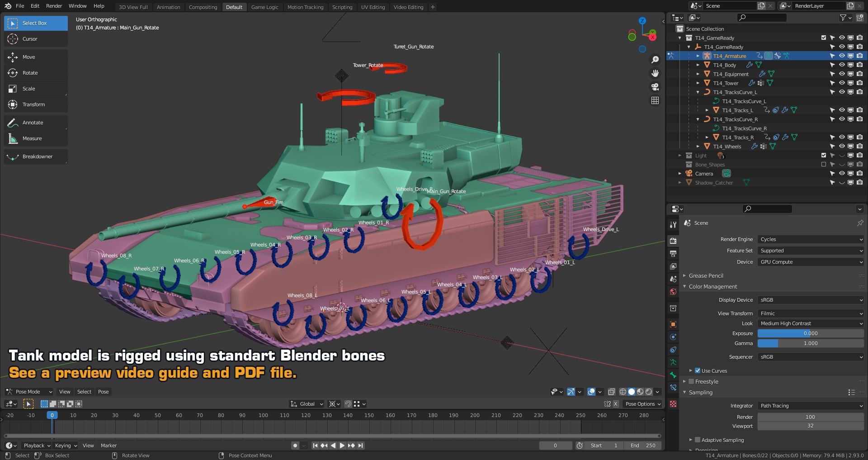The height and width of the screenshot is (460, 868).
Task: Open the Feature Set dropdown
Action: (x=811, y=251)
